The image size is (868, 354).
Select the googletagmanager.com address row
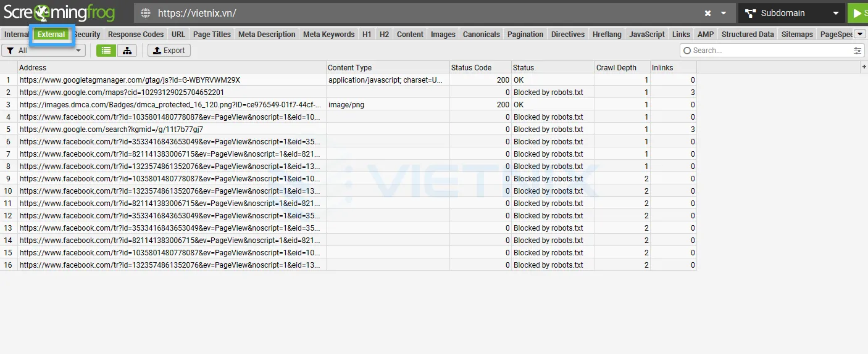coord(130,80)
